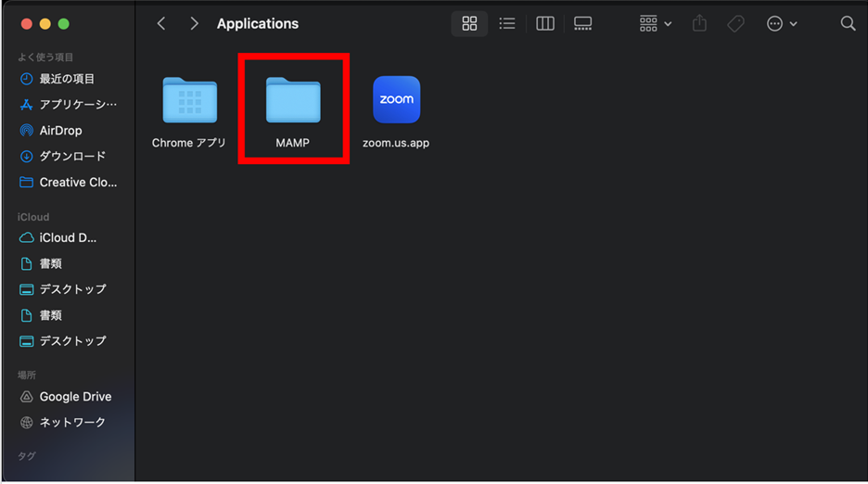868x484 pixels.
Task: Go forward with the right chevron
Action: pyautogui.click(x=194, y=24)
